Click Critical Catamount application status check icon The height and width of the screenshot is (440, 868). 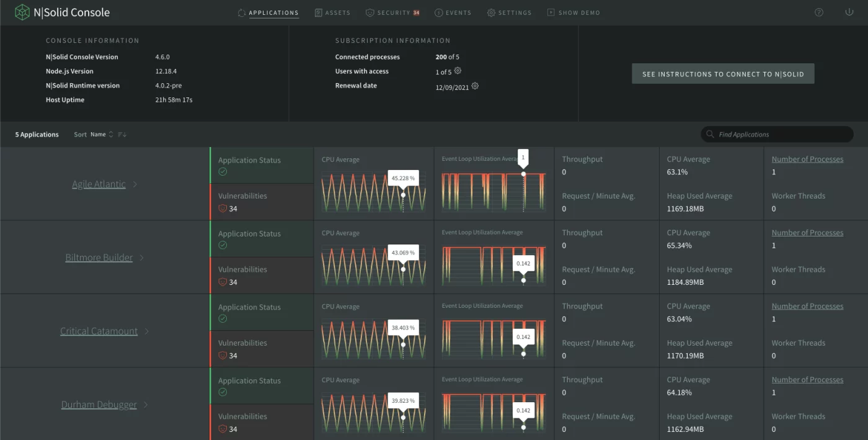tap(223, 319)
